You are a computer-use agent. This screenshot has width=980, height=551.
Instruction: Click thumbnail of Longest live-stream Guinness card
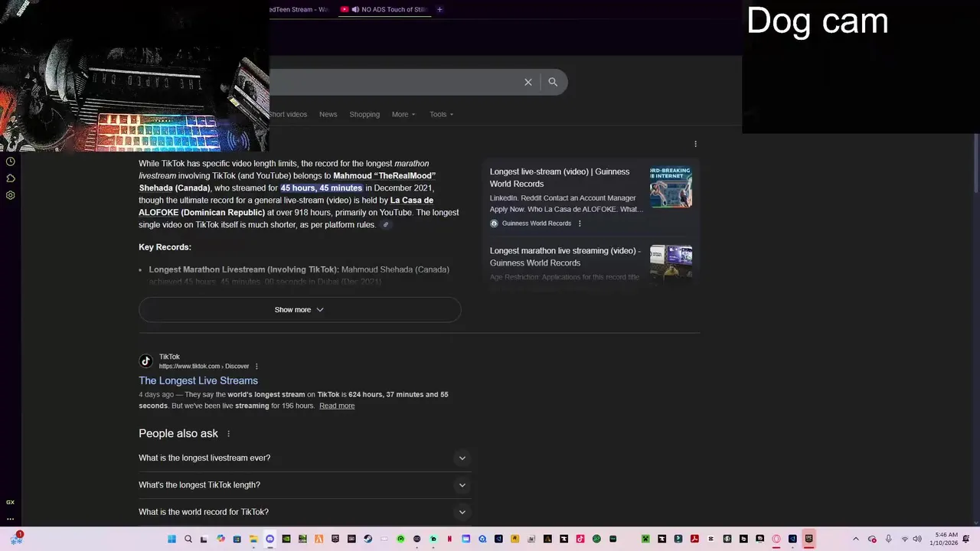point(671,187)
